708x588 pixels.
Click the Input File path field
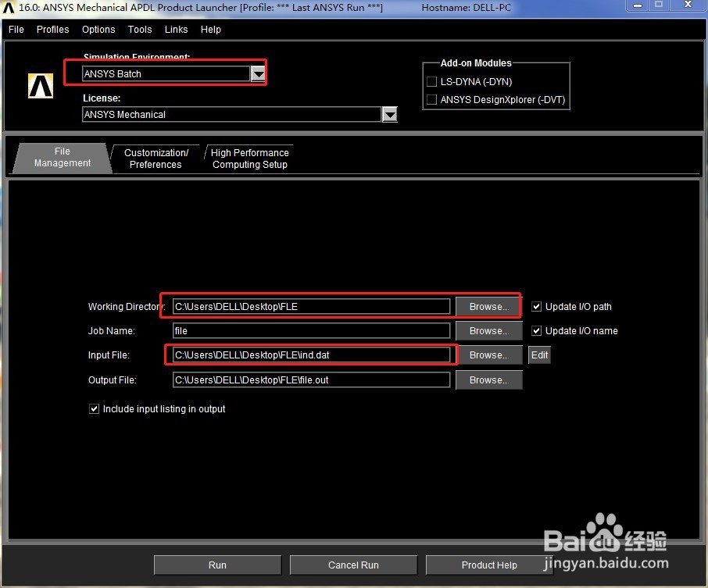312,355
